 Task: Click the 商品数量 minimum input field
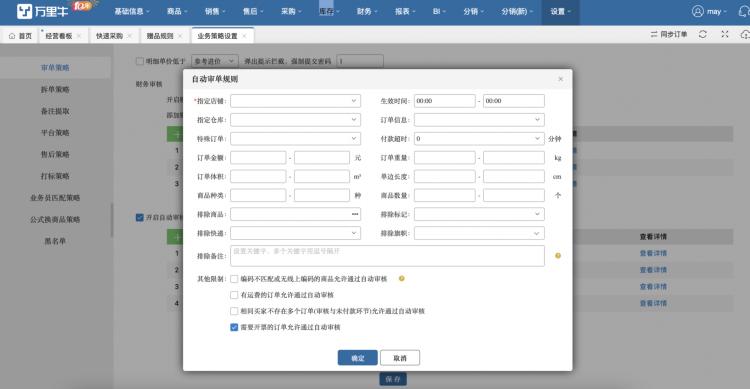pyautogui.click(x=444, y=195)
